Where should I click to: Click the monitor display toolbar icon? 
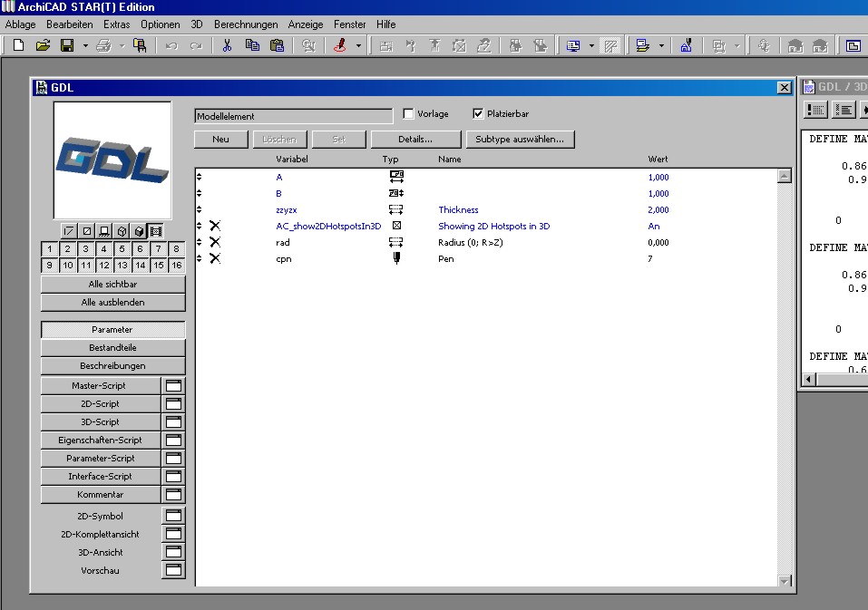tap(573, 45)
